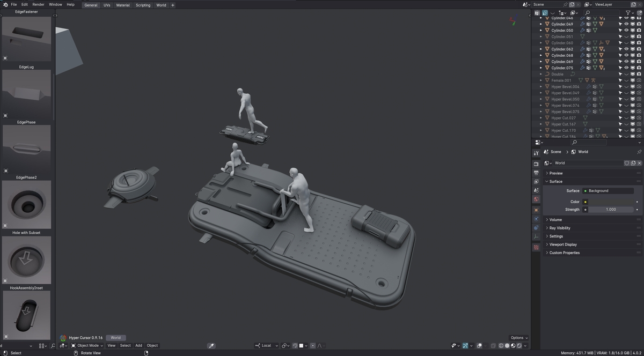Switch to the Scripting workspace tab
This screenshot has height=356, width=644.
(x=143, y=5)
